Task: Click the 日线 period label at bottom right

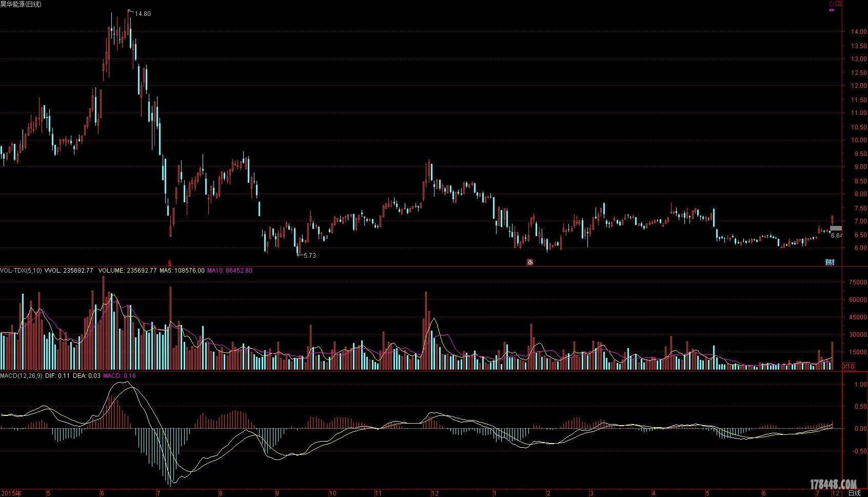Action: [x=855, y=493]
